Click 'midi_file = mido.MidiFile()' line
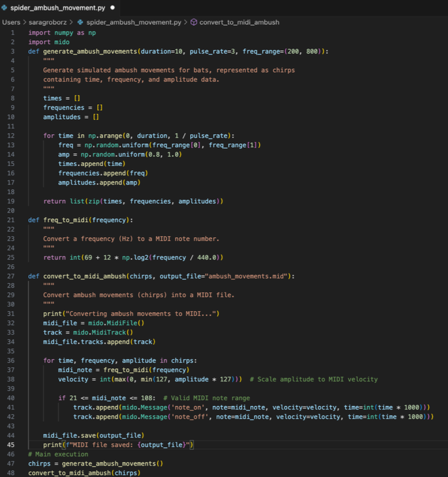This screenshot has height=477, width=448. (x=94, y=323)
